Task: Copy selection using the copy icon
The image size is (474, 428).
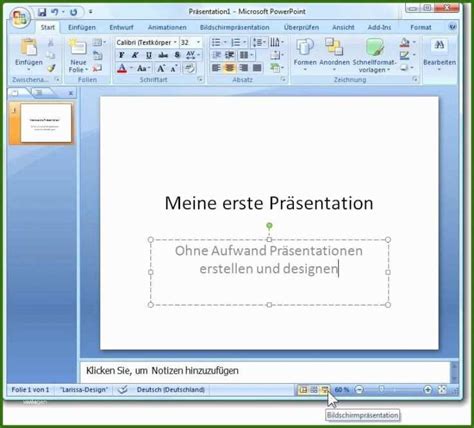Action: [51, 55]
